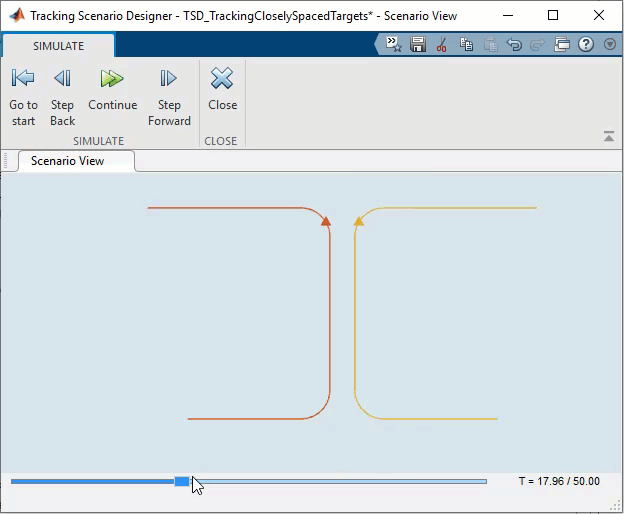The height and width of the screenshot is (514, 624).
Task: Continue the simulation playback
Action: tap(113, 90)
